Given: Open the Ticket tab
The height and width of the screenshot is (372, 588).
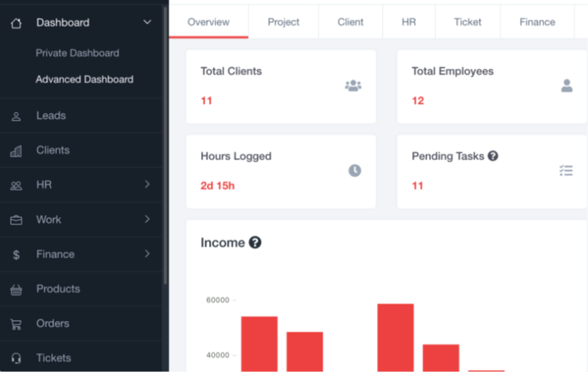Looking at the screenshot, I should (x=467, y=22).
